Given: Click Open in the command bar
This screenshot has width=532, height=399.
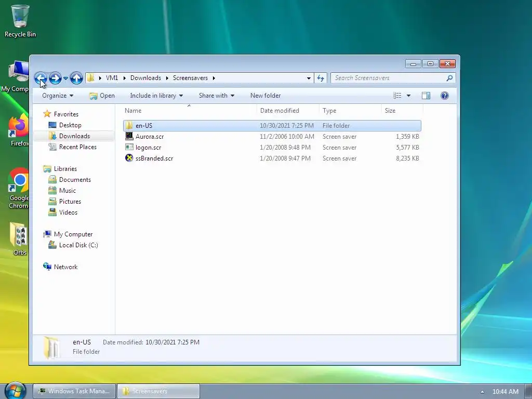Looking at the screenshot, I should pos(102,96).
